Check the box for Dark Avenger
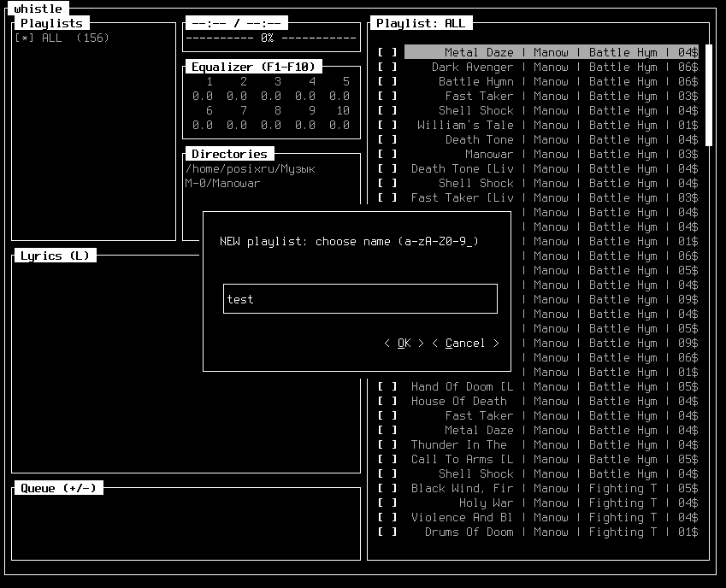Image resolution: width=726 pixels, height=588 pixels. click(x=387, y=67)
